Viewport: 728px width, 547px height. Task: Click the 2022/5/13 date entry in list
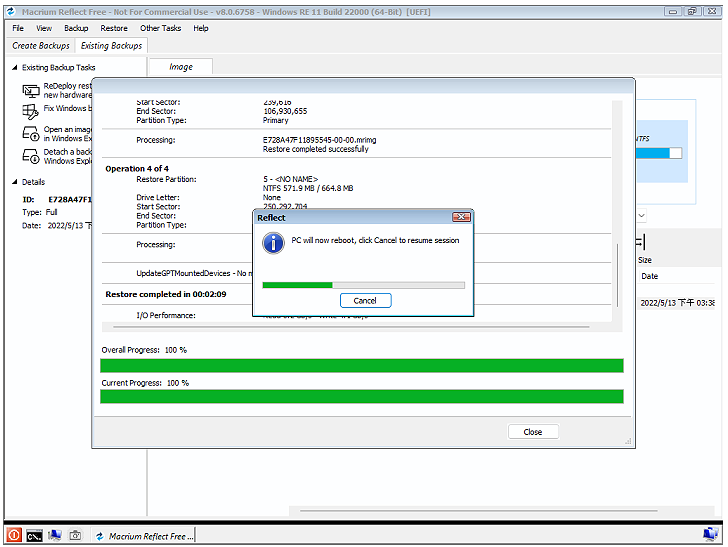pos(677,303)
